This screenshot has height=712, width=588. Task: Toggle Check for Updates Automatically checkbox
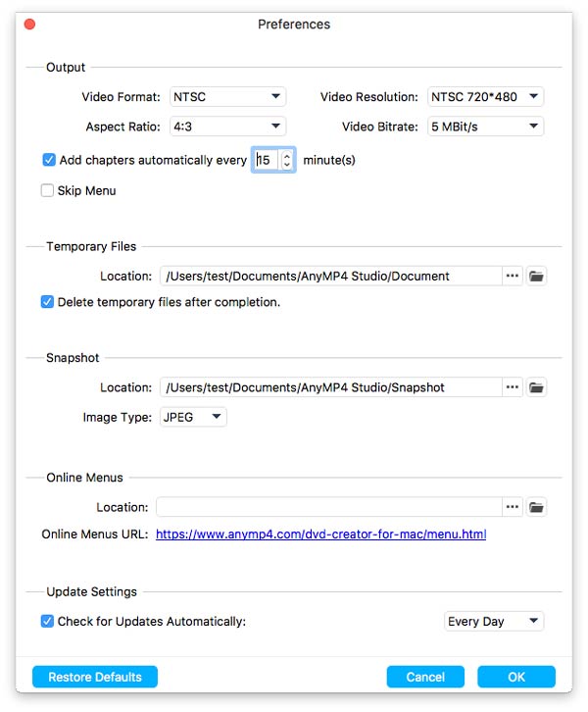(x=47, y=621)
